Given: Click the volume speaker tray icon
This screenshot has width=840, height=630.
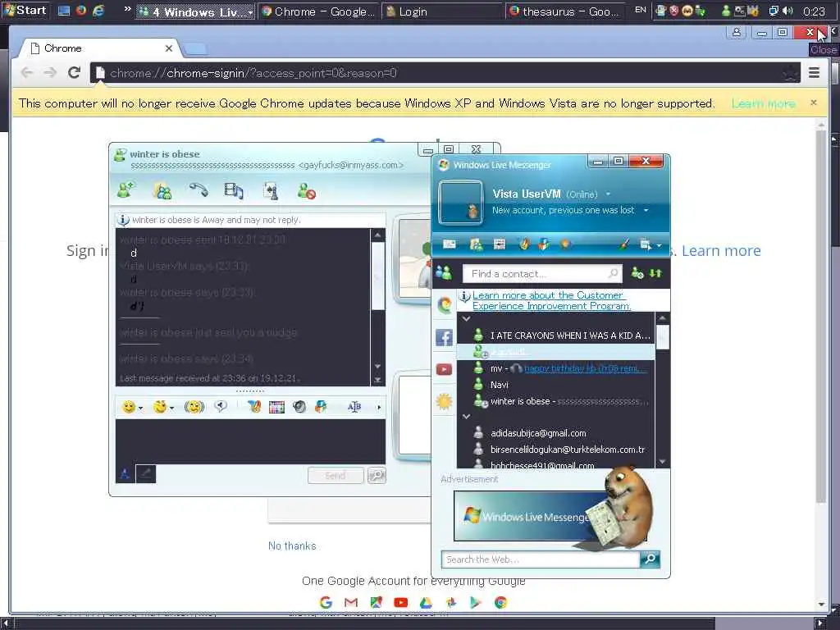Looking at the screenshot, I should point(787,11).
